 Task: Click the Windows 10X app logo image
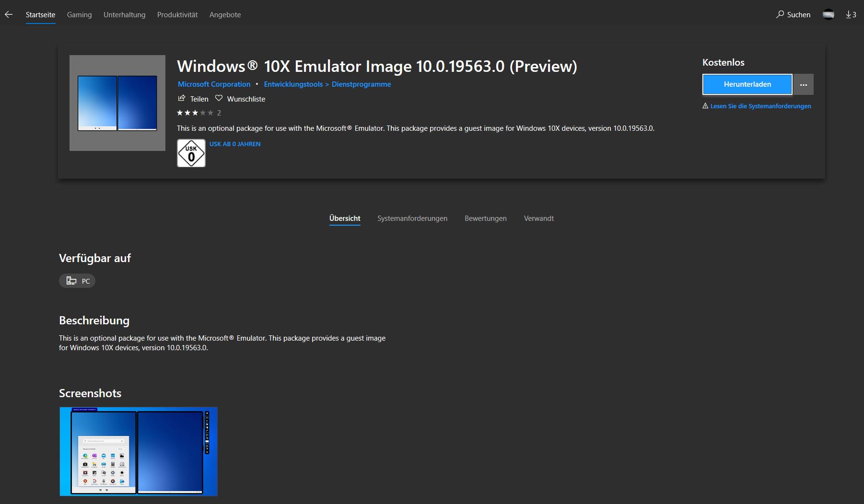(117, 103)
